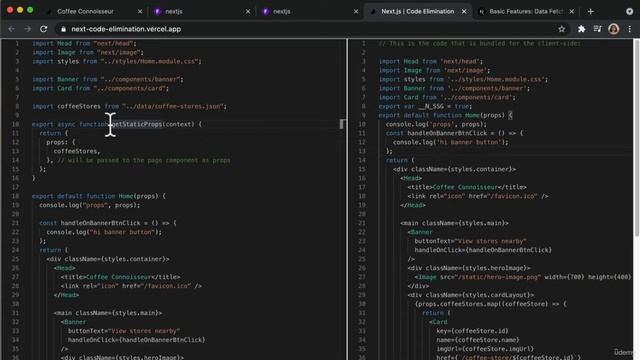Viewport: 640px width, 360px height.
Task: Open the tab search circle icon
Action: 629,11
